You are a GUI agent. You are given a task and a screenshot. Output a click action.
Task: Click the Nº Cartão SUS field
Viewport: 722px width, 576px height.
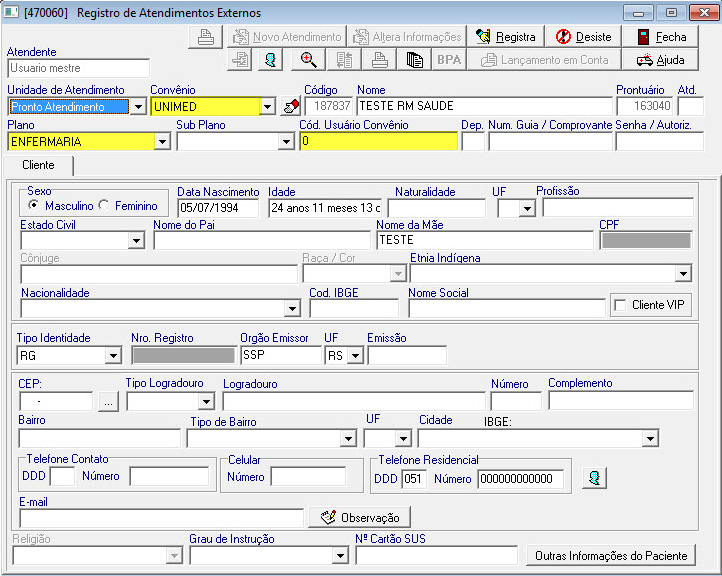(437, 555)
